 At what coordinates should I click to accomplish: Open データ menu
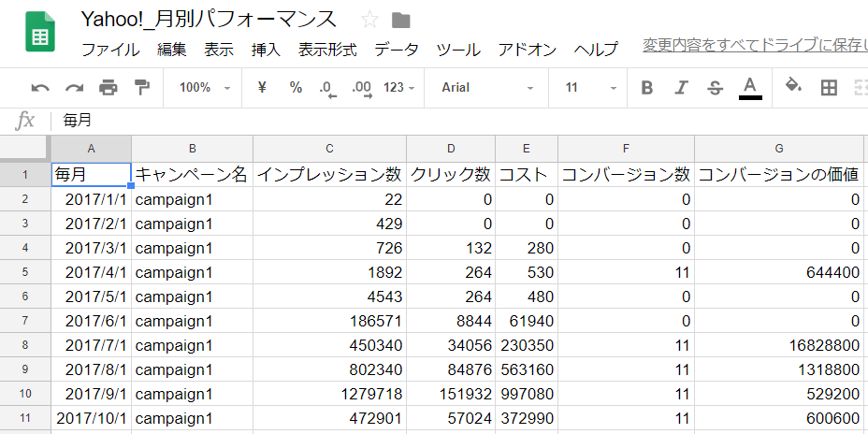pyautogui.click(x=397, y=50)
